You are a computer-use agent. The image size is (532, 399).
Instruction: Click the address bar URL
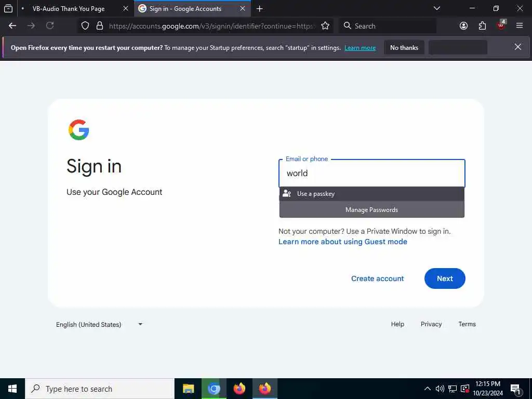click(x=212, y=26)
